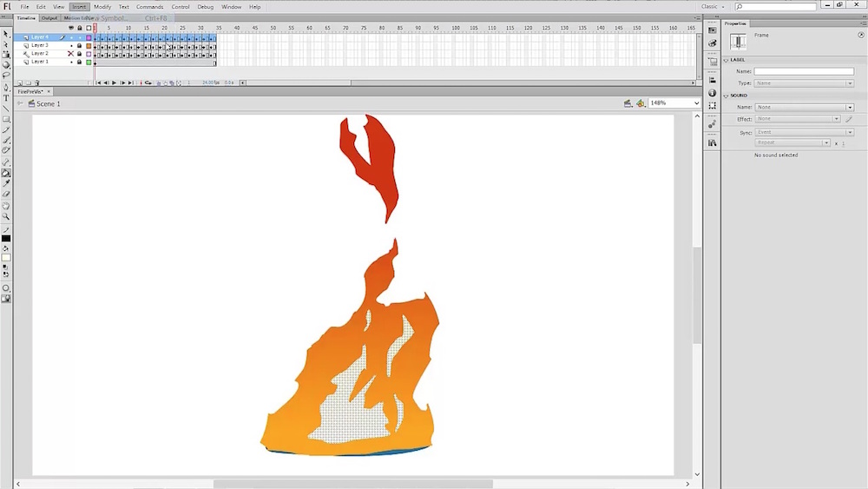Pick the Eyedropper tool
Image resolution: width=868 pixels, height=489 pixels.
tap(6, 183)
